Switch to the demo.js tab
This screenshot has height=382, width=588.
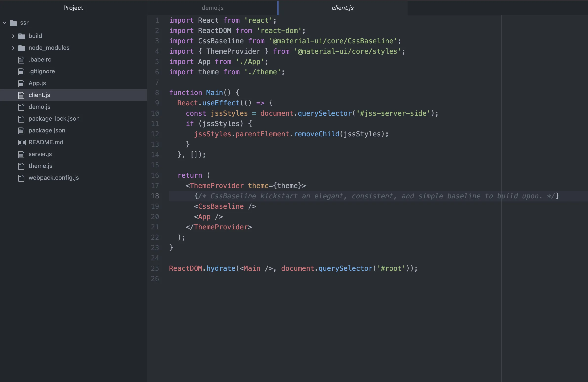click(212, 8)
